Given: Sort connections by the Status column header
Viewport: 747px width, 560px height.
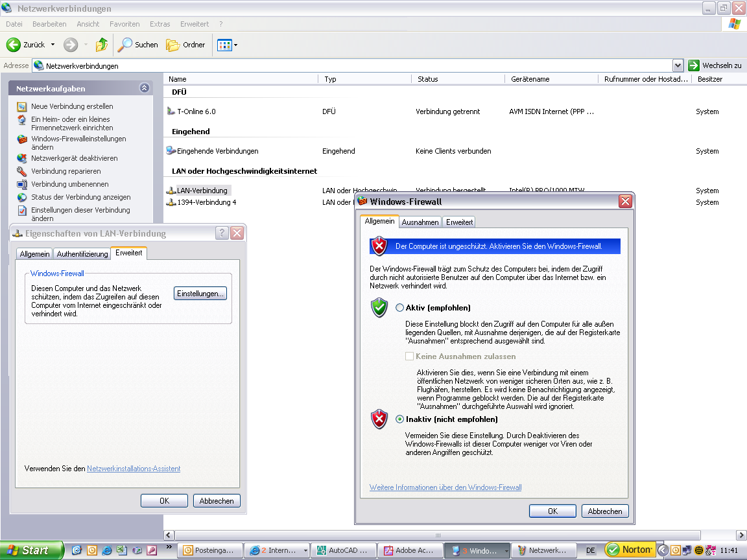Looking at the screenshot, I should click(457, 79).
